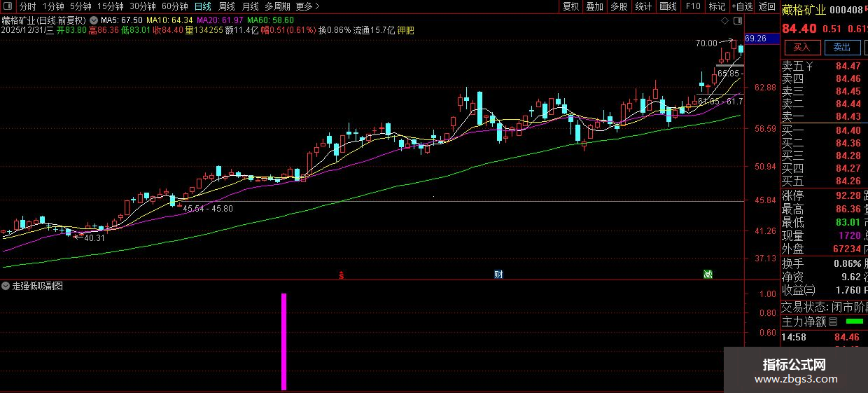Click the 钾肥 sector link

tap(405, 30)
